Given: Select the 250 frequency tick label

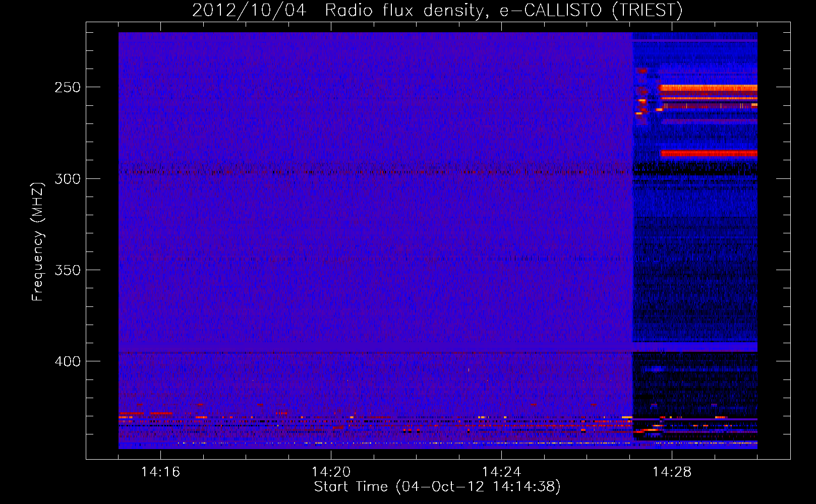Looking at the screenshot, I should (x=68, y=87).
